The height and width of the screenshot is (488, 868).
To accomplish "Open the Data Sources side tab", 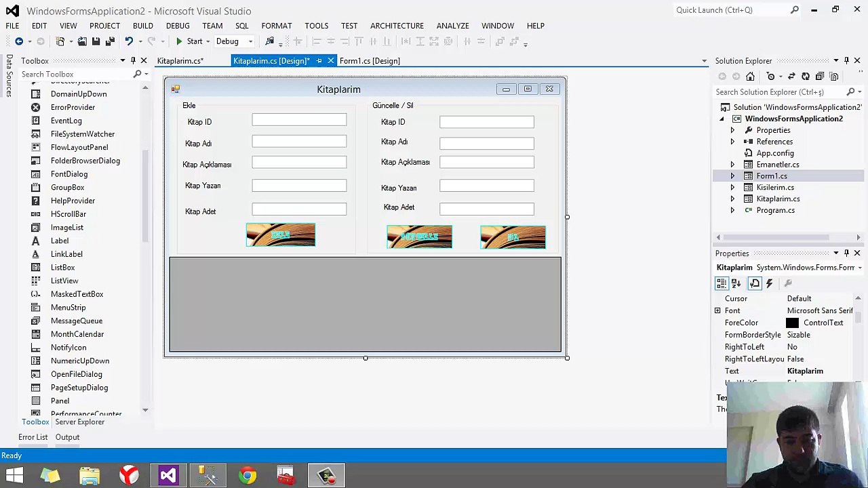I will click(9, 77).
